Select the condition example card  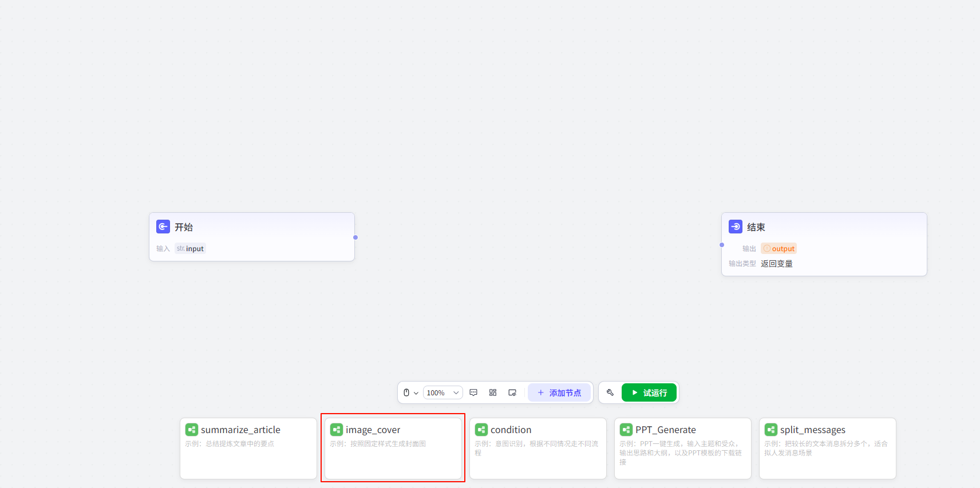tap(538, 449)
